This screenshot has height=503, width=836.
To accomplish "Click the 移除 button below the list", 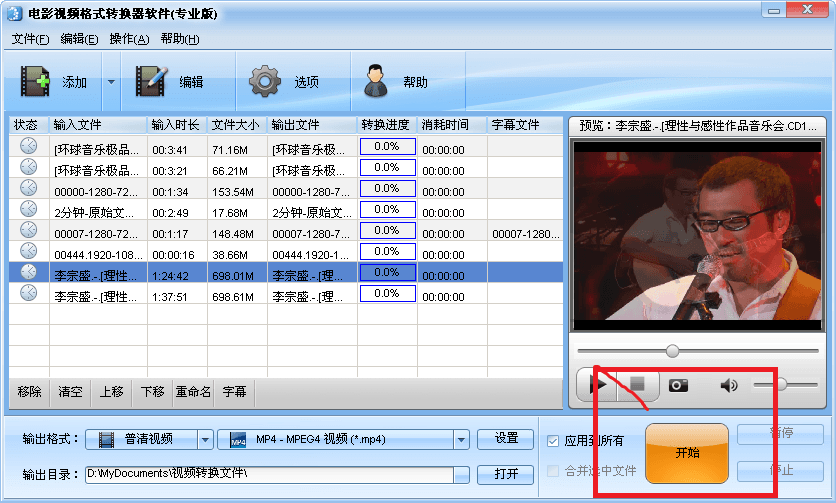I will point(29,392).
